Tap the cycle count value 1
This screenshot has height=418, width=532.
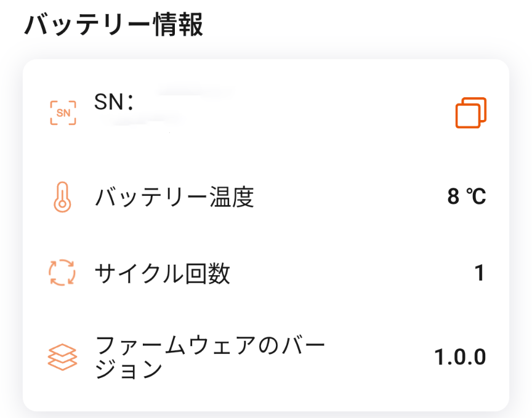tap(480, 273)
